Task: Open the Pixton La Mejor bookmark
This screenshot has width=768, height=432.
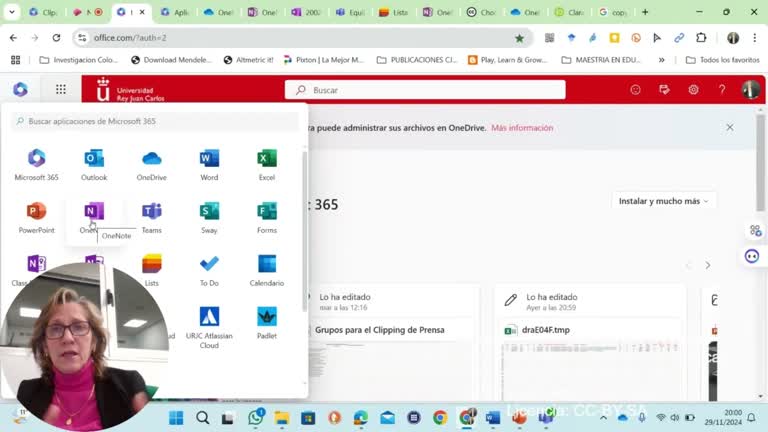Action: (x=324, y=60)
